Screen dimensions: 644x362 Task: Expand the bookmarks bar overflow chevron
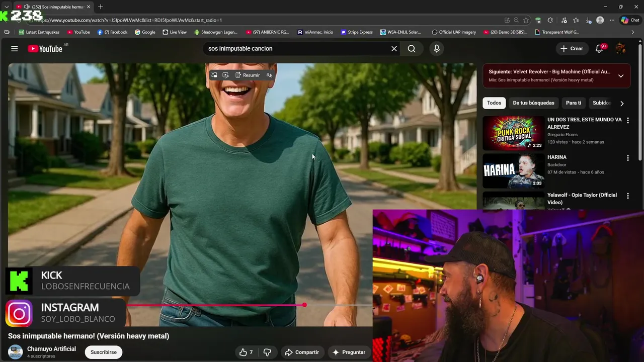coord(633,32)
